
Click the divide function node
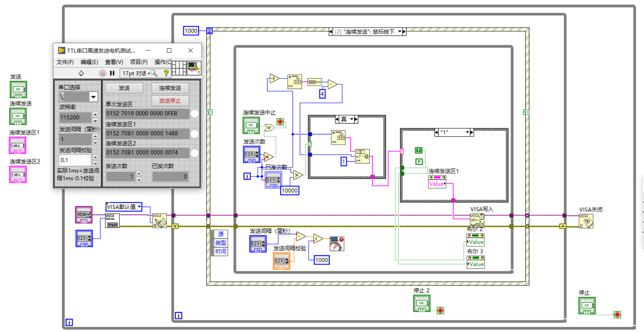coord(318,239)
